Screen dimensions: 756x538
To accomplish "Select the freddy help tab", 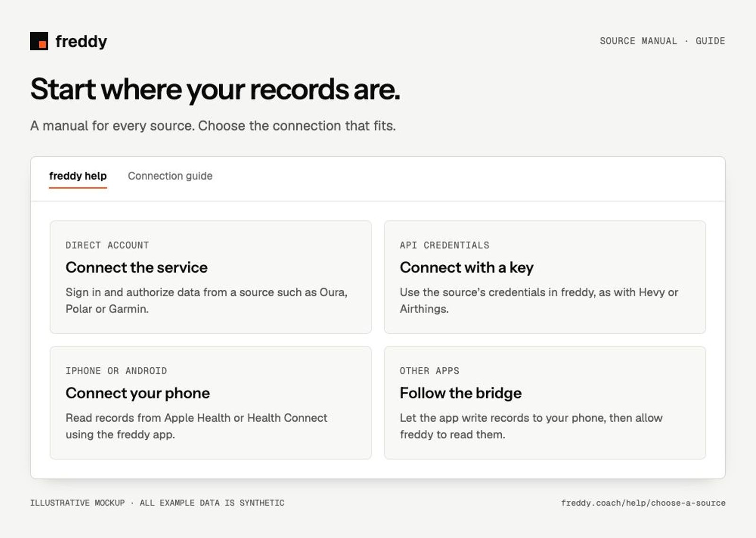I will coord(78,176).
